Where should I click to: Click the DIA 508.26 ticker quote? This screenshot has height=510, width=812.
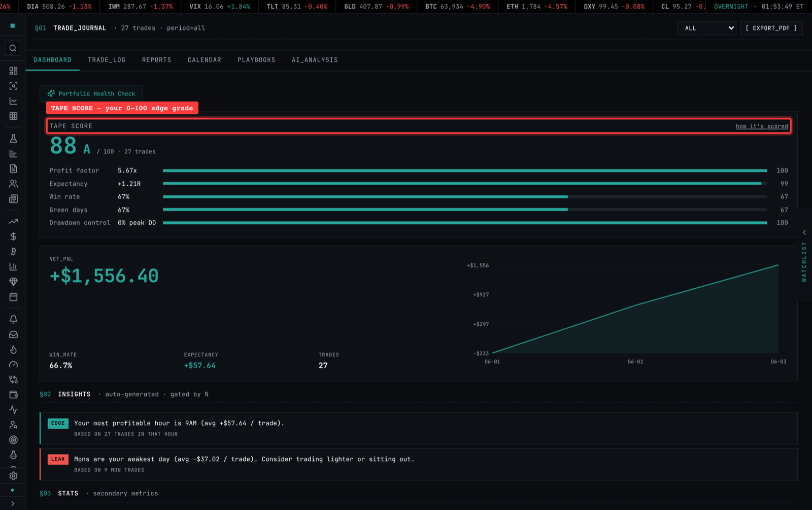pos(59,7)
